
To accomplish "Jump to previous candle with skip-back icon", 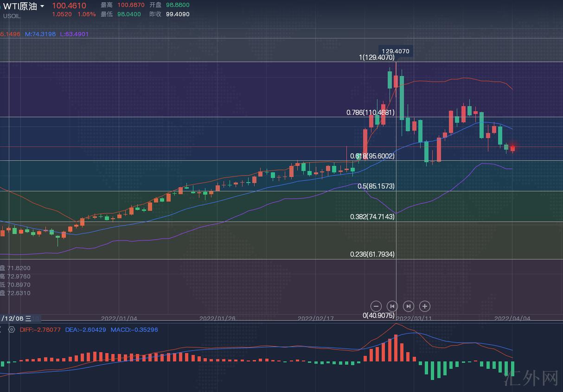I will point(392,306).
